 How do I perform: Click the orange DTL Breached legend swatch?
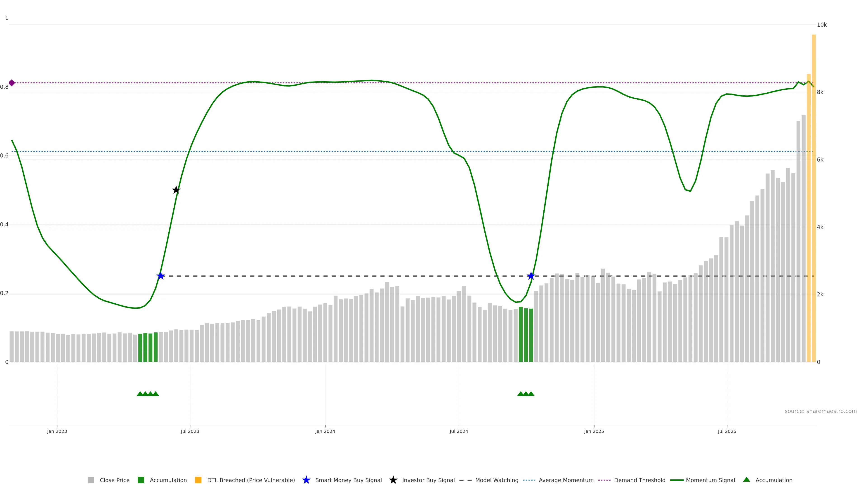(198, 480)
